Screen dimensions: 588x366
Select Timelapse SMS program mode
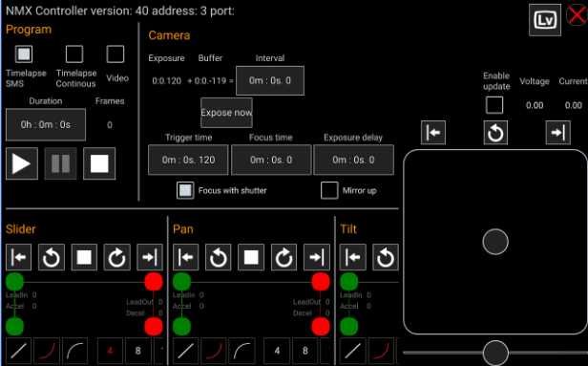(x=24, y=54)
